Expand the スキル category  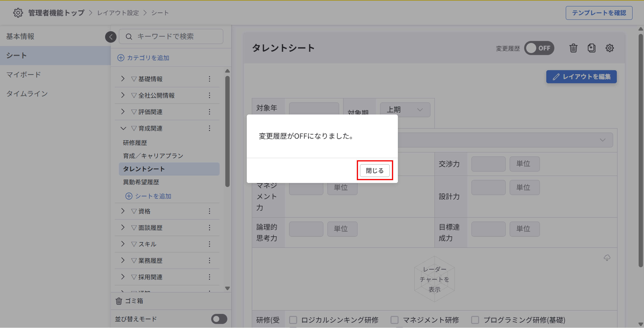pyautogui.click(x=123, y=244)
